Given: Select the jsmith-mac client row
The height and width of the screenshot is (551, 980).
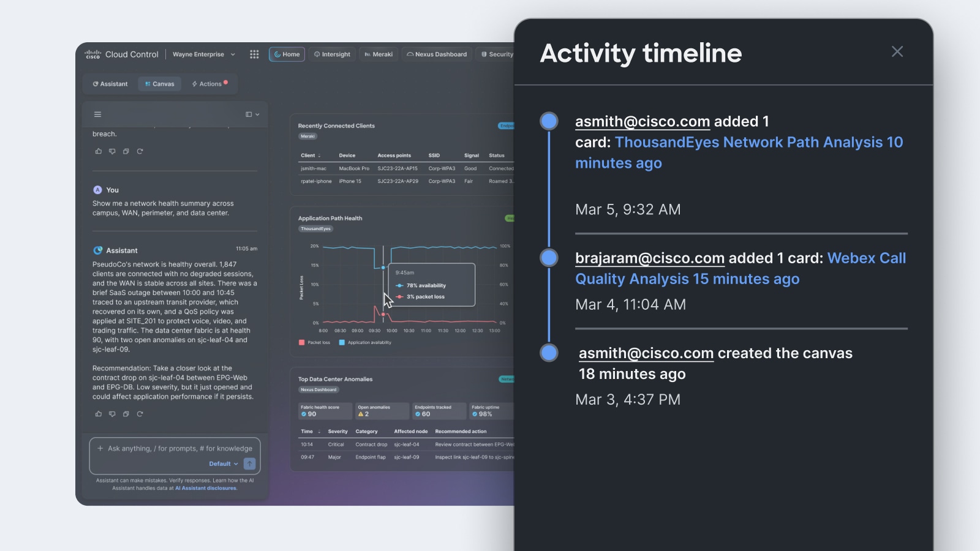Looking at the screenshot, I should tap(405, 168).
